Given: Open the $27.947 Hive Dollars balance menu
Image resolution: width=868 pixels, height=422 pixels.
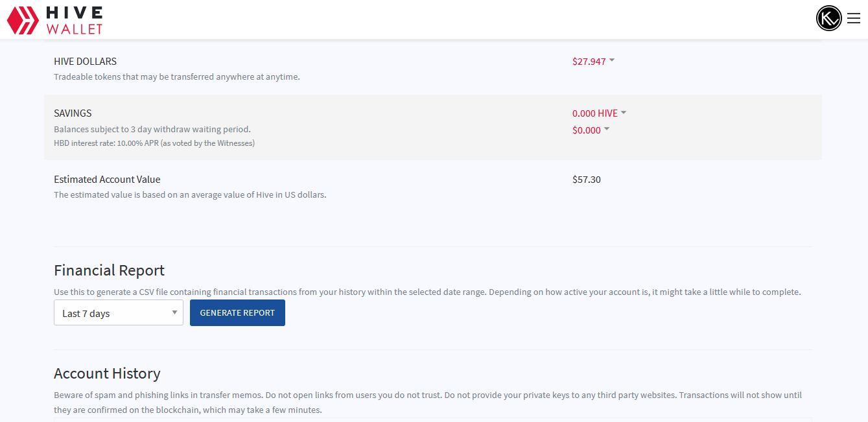Looking at the screenshot, I should [x=589, y=62].
